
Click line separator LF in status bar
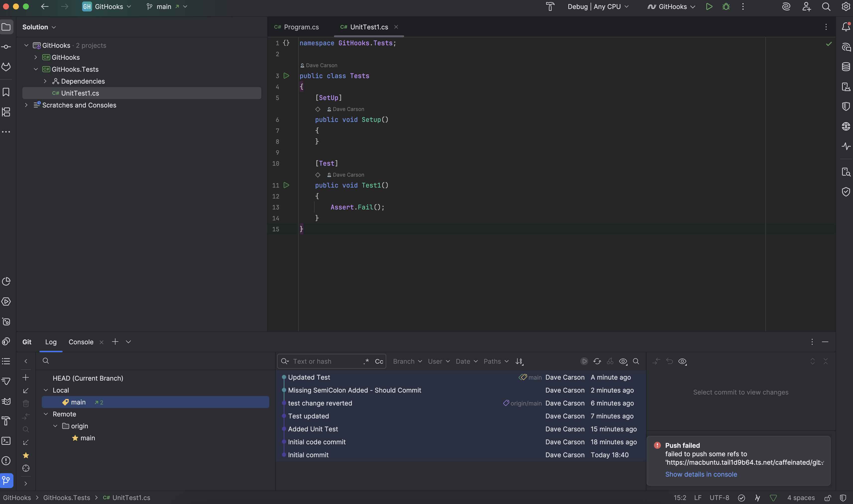pyautogui.click(x=698, y=498)
